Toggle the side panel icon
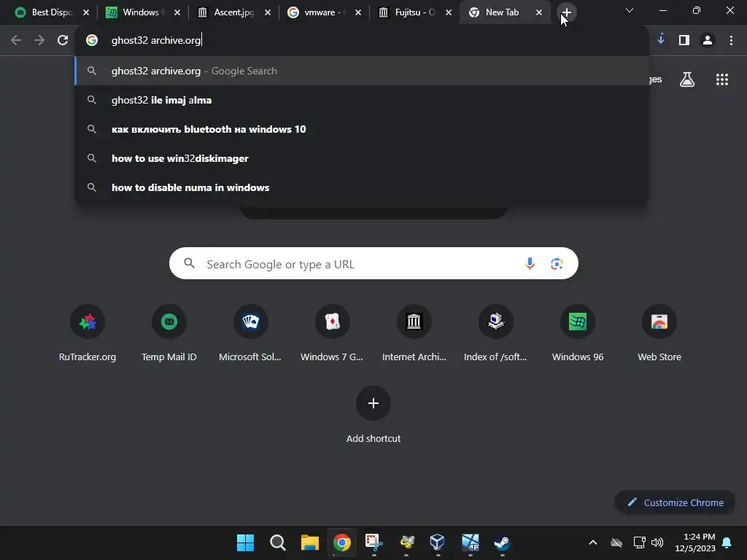Viewport: 747px width, 560px height. click(684, 40)
